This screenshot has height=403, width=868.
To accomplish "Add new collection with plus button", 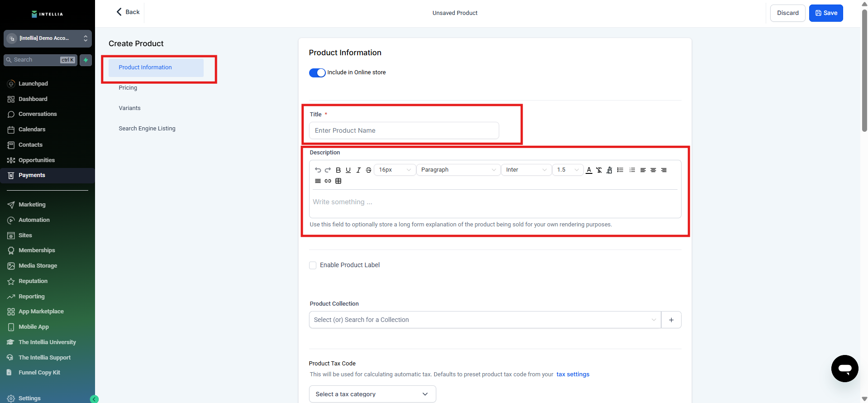I will coord(671,320).
